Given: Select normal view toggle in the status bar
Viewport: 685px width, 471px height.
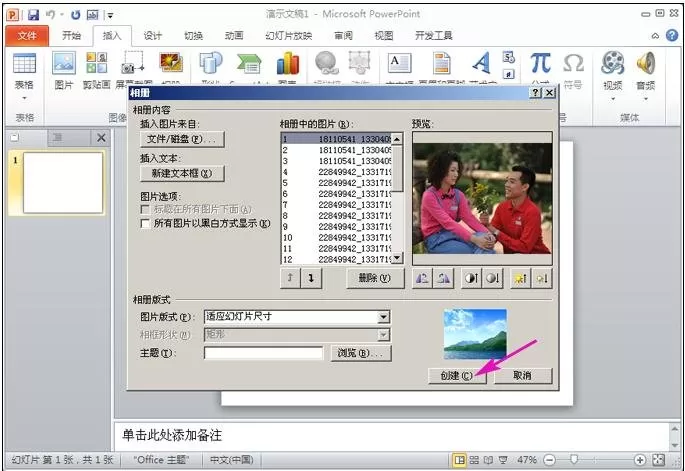Looking at the screenshot, I should (459, 460).
